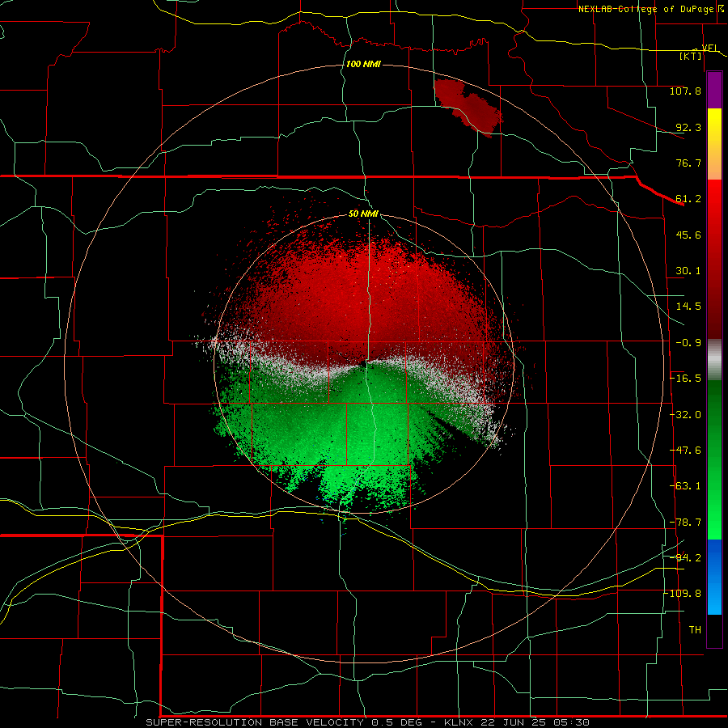
Task: Select the green segment of the color scale
Action: click(714, 459)
